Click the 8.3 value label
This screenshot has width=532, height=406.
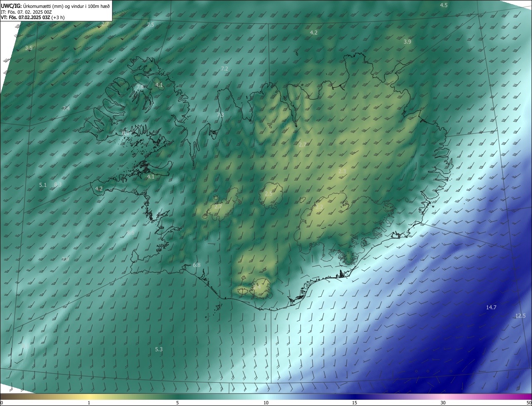point(58,185)
